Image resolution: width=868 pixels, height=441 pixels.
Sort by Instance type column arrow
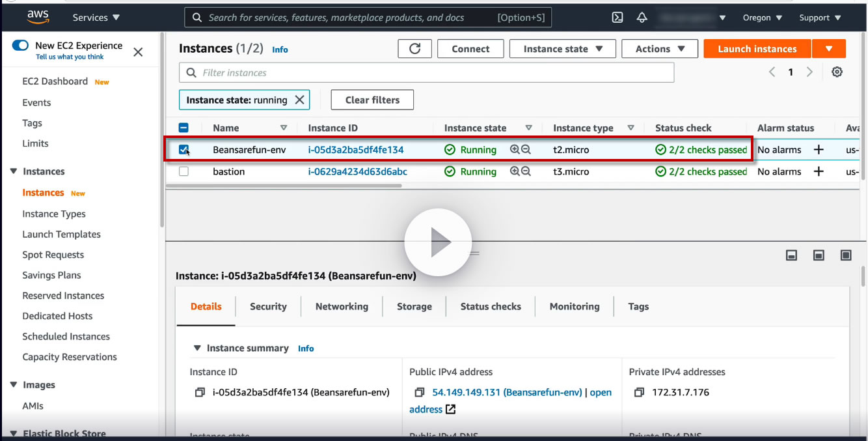point(631,128)
